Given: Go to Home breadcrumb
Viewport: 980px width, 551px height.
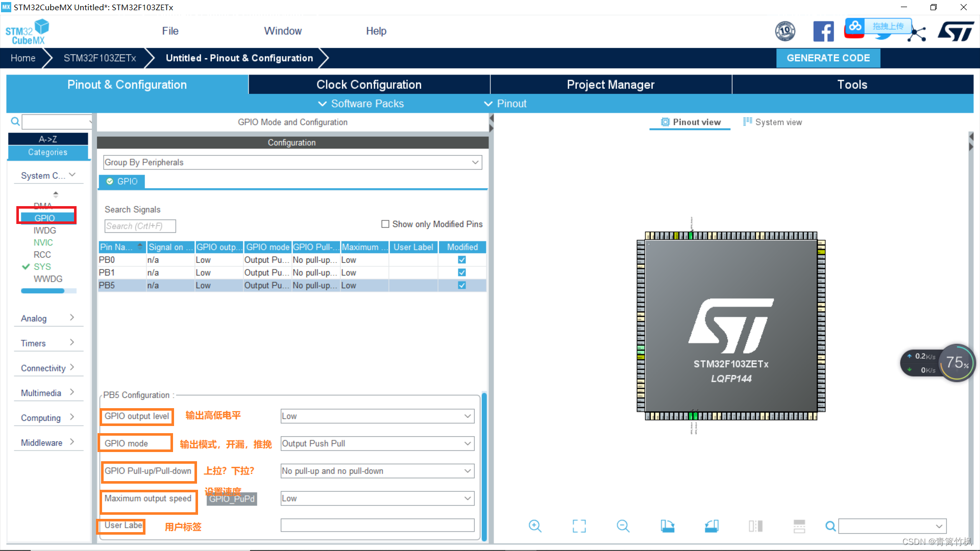Looking at the screenshot, I should pos(23,58).
